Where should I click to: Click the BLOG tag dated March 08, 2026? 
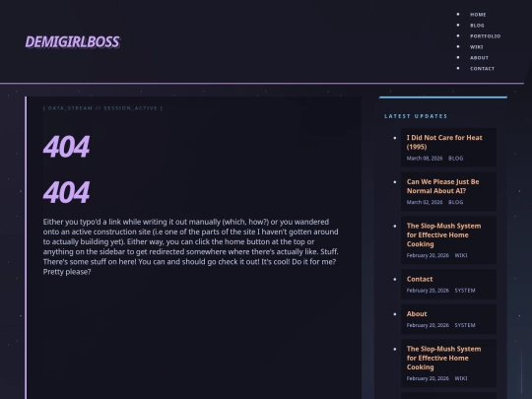(455, 158)
